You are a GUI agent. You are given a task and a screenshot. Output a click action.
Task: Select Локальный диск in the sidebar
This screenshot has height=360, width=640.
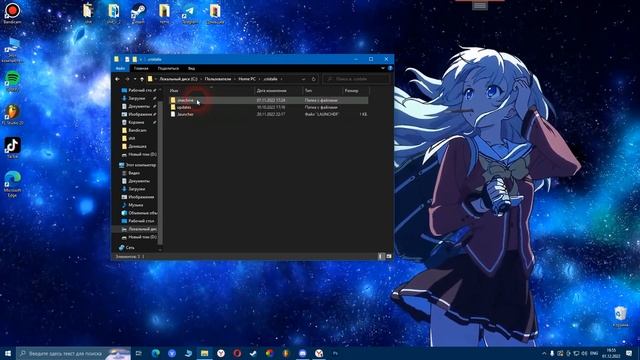140,229
